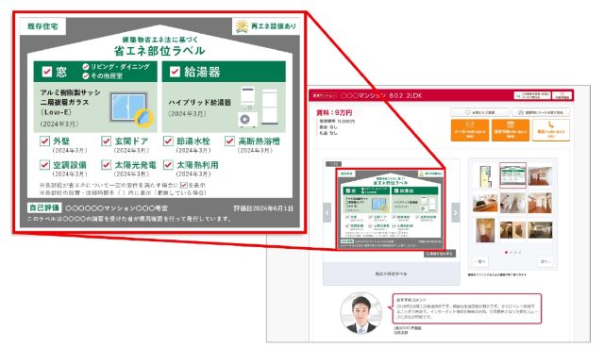This screenshot has width=604, height=364.
Task: Click the favorites button with heart icon
Action: click(480, 112)
